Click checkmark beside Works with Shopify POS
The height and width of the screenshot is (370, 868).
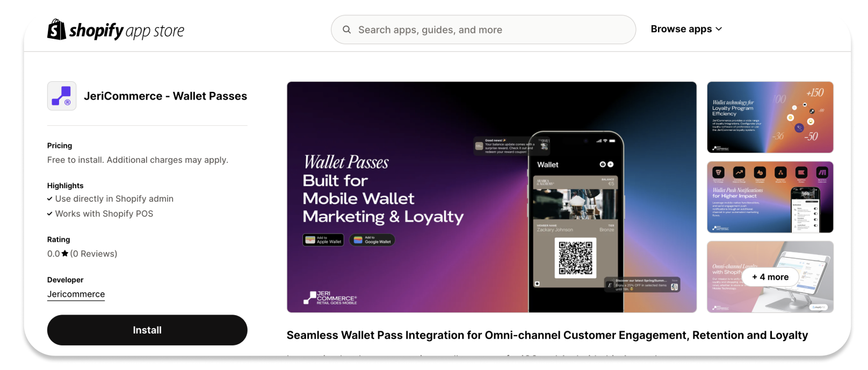click(x=50, y=214)
